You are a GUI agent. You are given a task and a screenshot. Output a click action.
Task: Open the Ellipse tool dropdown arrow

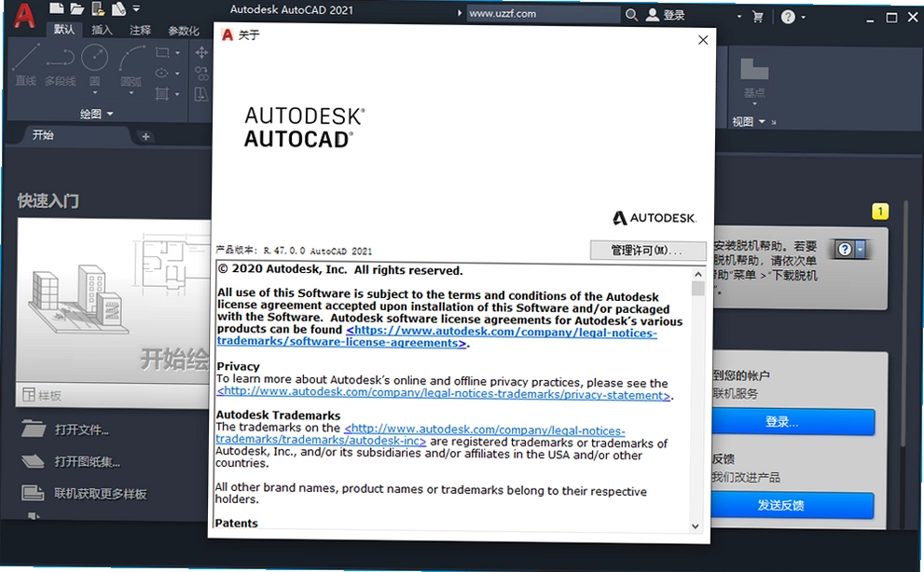tap(177, 73)
